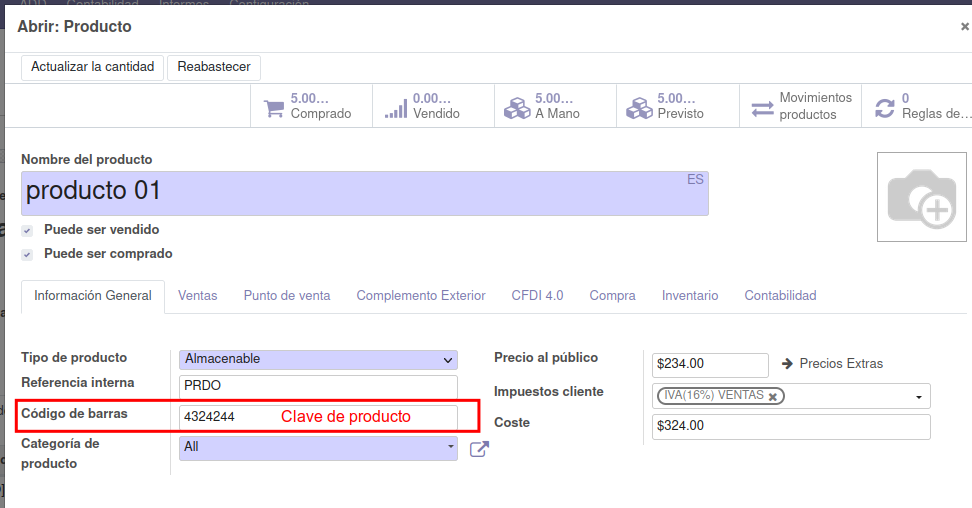Screen dimensions: 972x508
Task: Open the Inventario tab
Action: point(690,296)
